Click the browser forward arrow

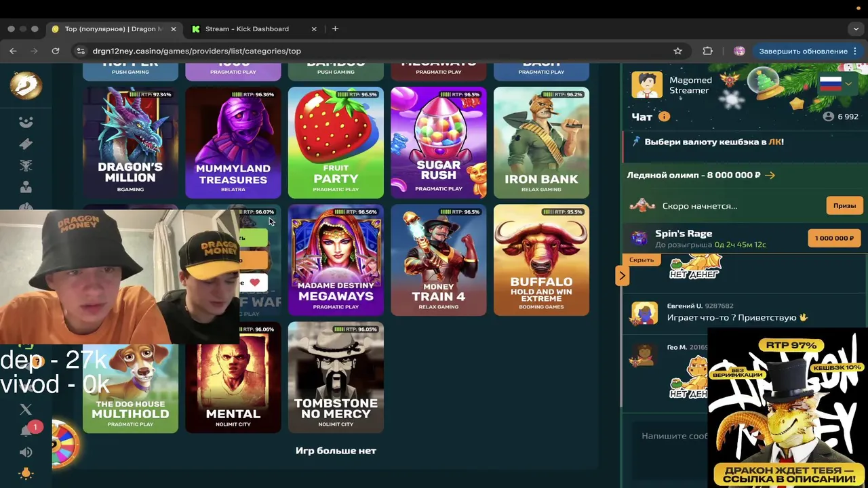[x=34, y=51]
